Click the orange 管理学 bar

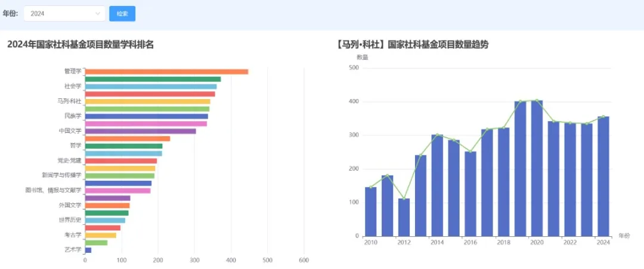(166, 72)
